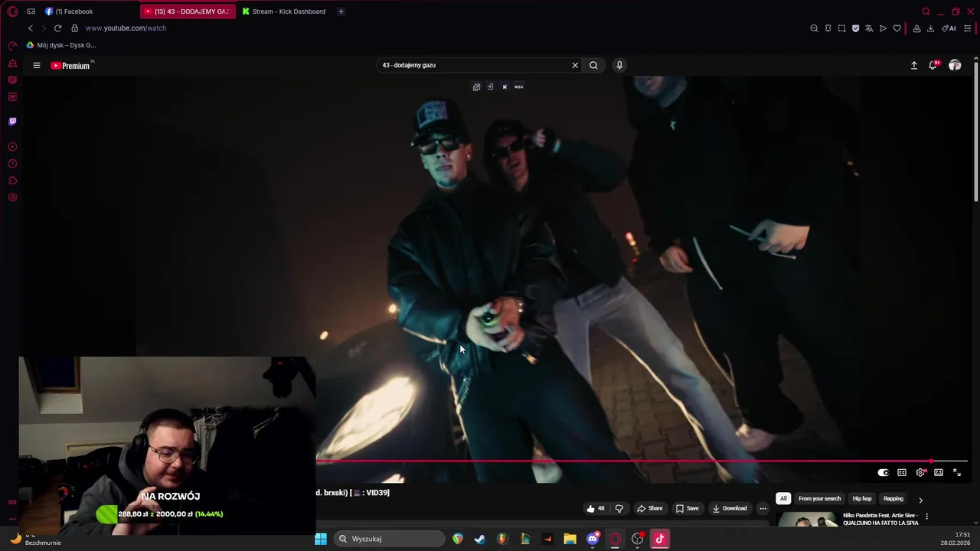Viewport: 980px width, 551px height.
Task: Go to YouTube Premium home logo
Action: pos(70,66)
